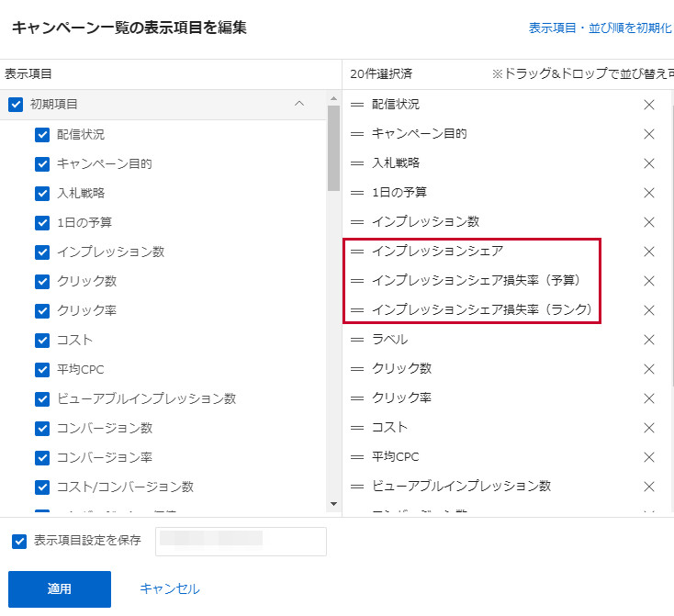
Task: Remove インプレッションシェア損失率（ランク） via X
Action: coord(649,310)
